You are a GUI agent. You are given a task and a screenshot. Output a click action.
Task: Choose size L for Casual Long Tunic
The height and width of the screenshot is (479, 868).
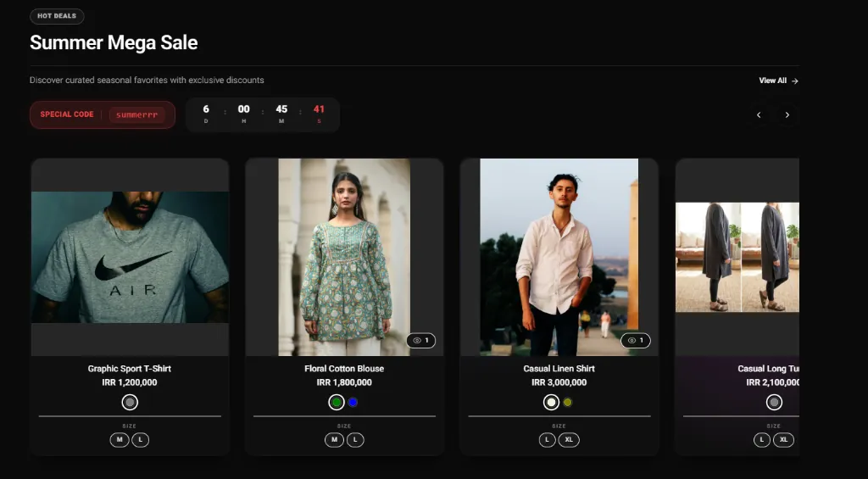762,440
